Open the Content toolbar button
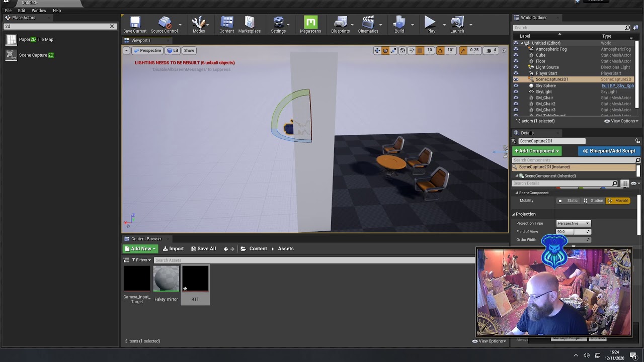Screen dimensions: 644x362 227,25
